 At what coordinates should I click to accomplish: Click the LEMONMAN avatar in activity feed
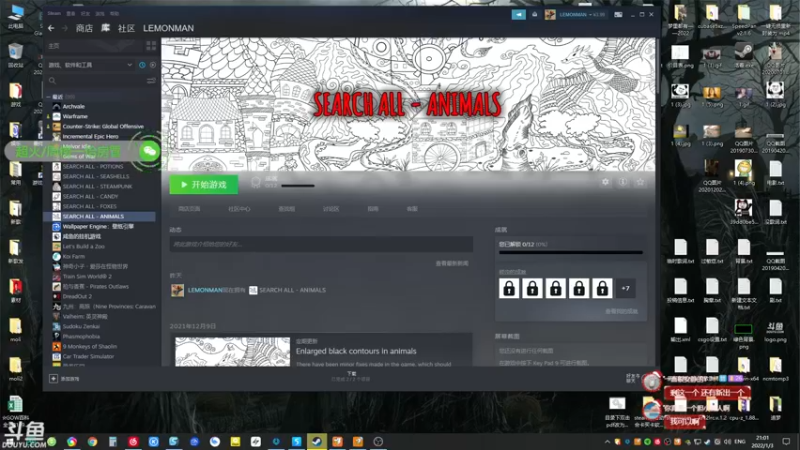178,290
